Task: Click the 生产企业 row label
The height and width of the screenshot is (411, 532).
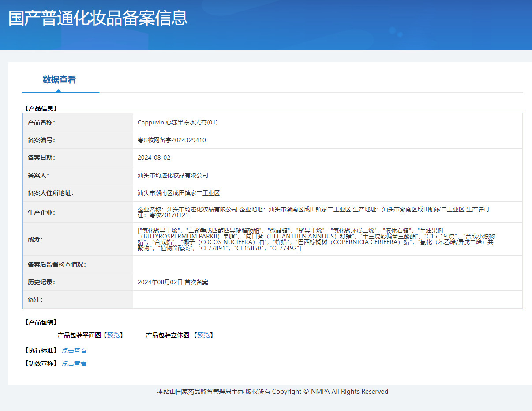Action: [41, 213]
